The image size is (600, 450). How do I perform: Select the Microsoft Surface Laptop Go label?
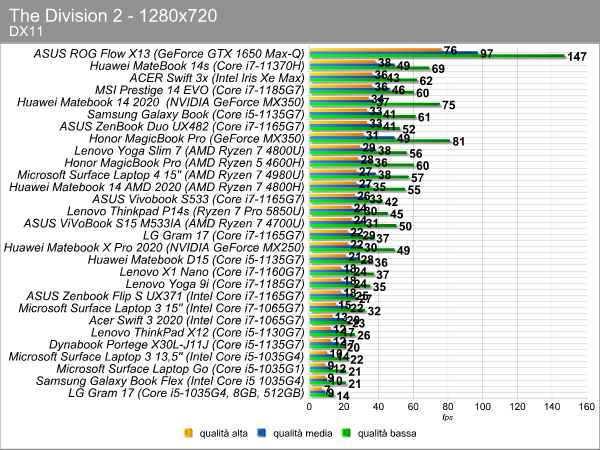point(180,369)
